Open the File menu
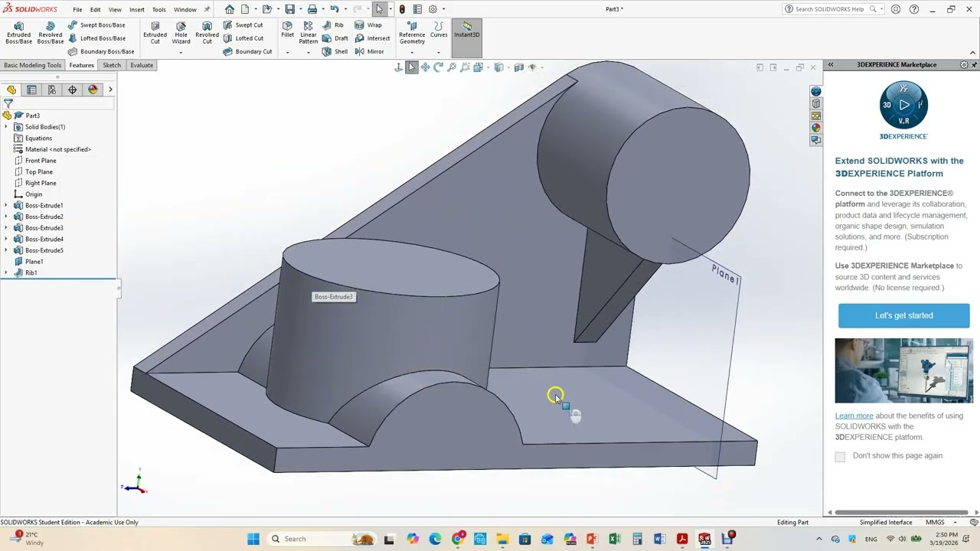This screenshot has height=551, width=980. pos(77,9)
